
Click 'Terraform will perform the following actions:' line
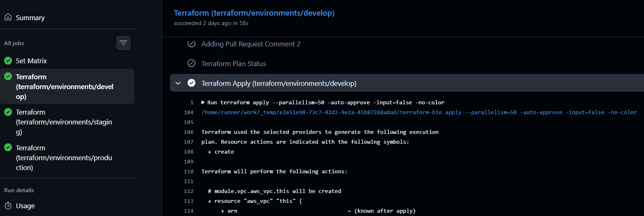274,172
